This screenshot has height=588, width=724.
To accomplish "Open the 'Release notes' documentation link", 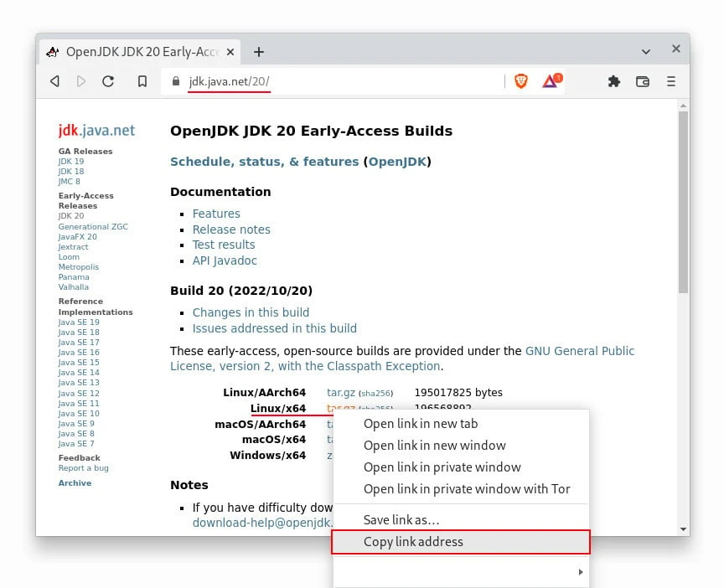I will pos(231,230).
